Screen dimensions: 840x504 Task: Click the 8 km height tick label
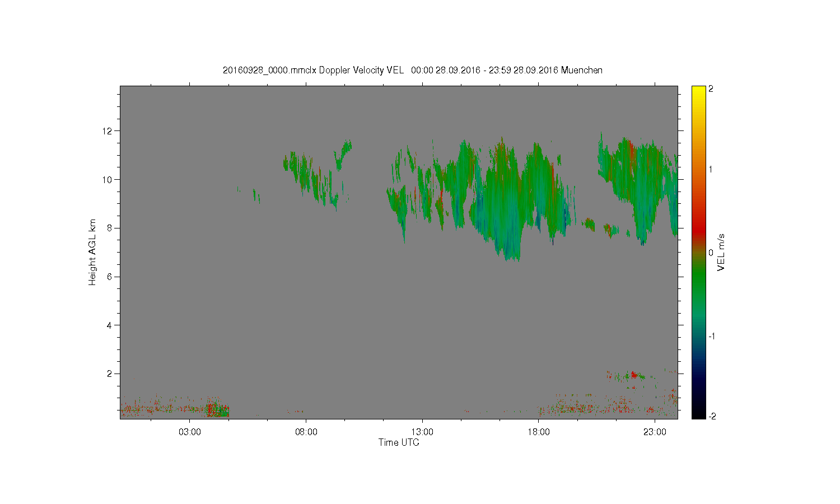(x=110, y=228)
